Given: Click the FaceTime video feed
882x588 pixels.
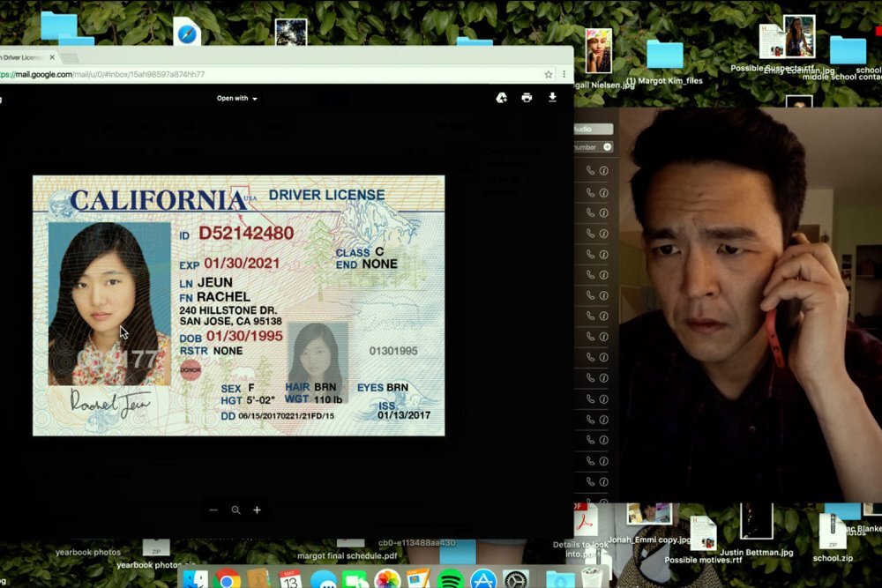Looking at the screenshot, I should click(x=751, y=305).
